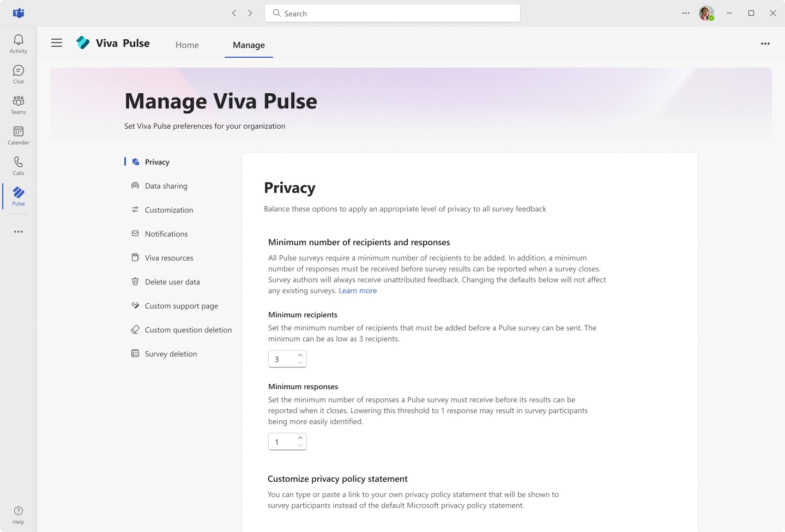Screen dimensions: 785x532
Task: Click the Notifications envelope icon
Action: 135,234
